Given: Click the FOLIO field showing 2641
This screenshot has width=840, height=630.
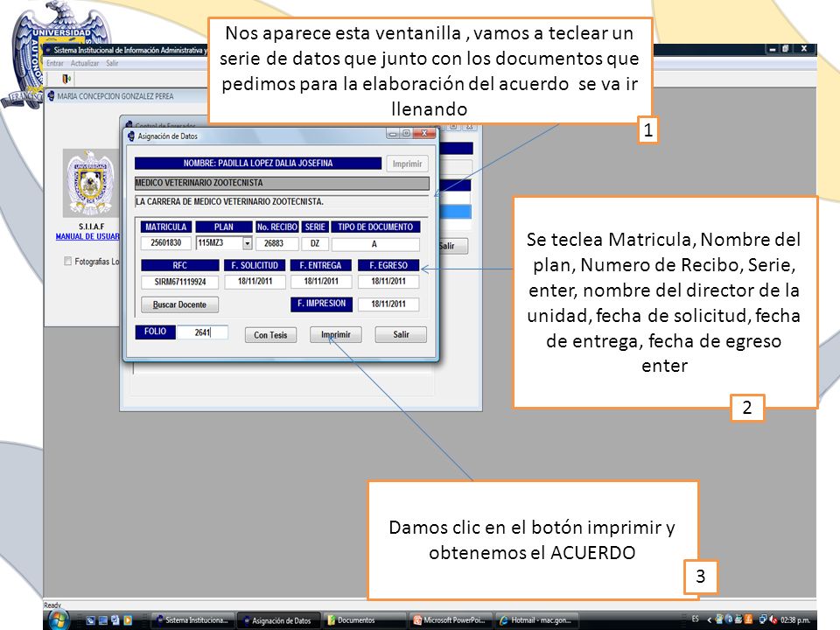Looking at the screenshot, I should [202, 332].
